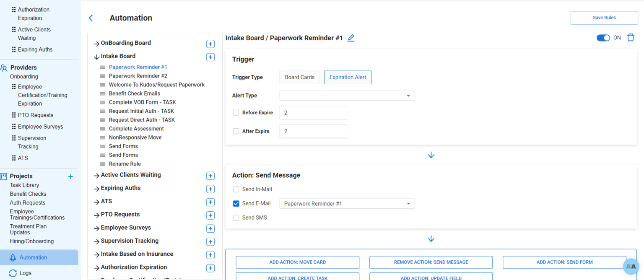Add a new rule to Intake Board via plus icon

(x=210, y=57)
